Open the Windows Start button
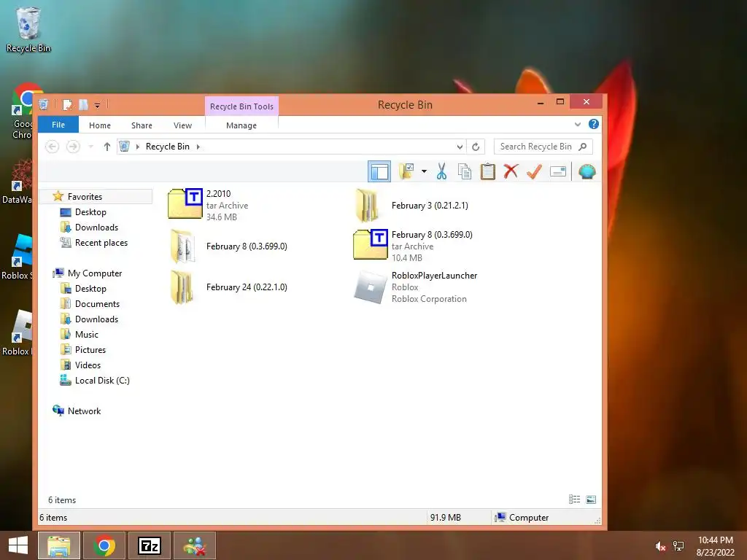Viewport: 747px width, 560px height. click(18, 545)
